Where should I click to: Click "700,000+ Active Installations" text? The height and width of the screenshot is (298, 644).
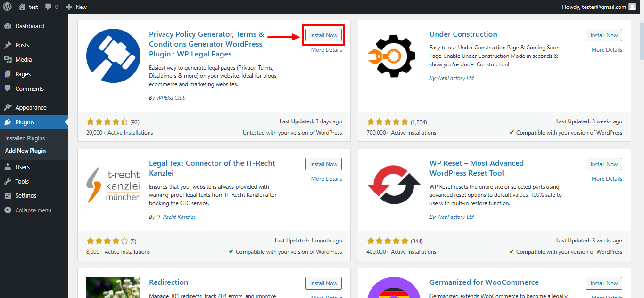pyautogui.click(x=402, y=133)
